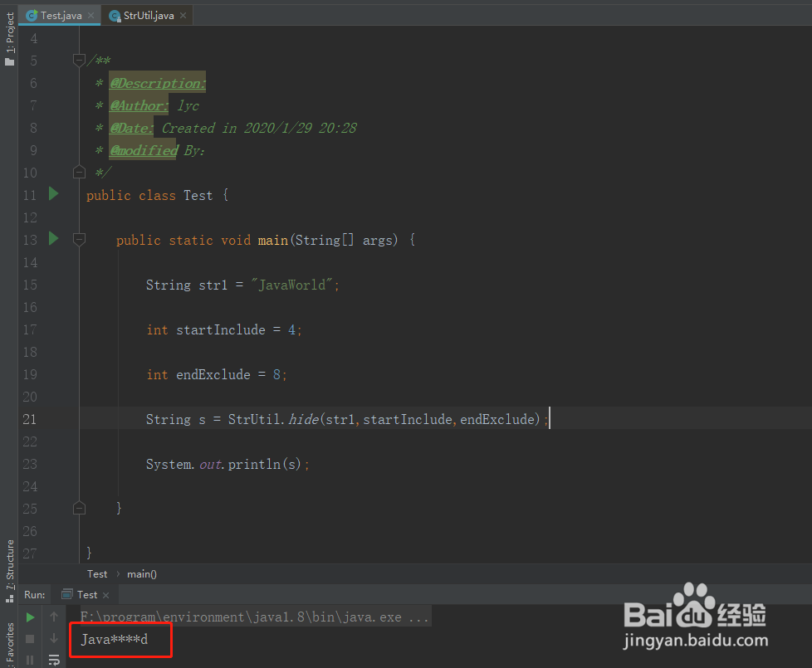Click the println call on line 23
The height and width of the screenshot is (668, 812).
(x=254, y=464)
